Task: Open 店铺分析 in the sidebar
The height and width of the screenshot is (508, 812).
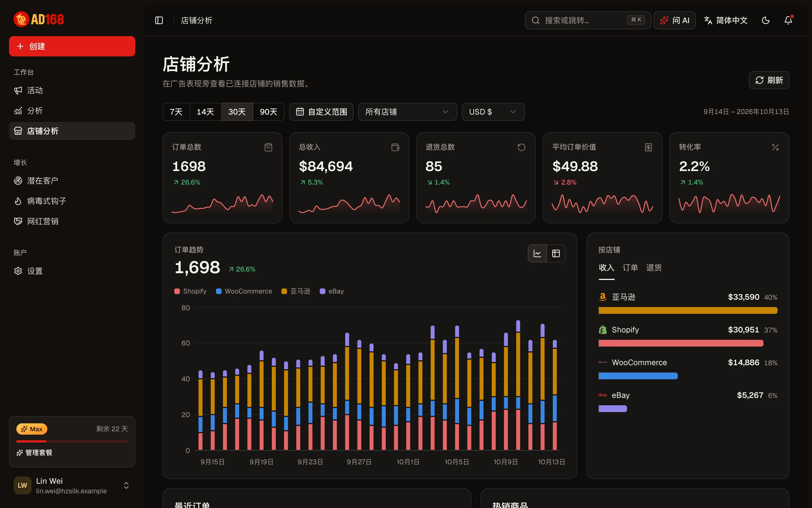Action: click(72, 131)
